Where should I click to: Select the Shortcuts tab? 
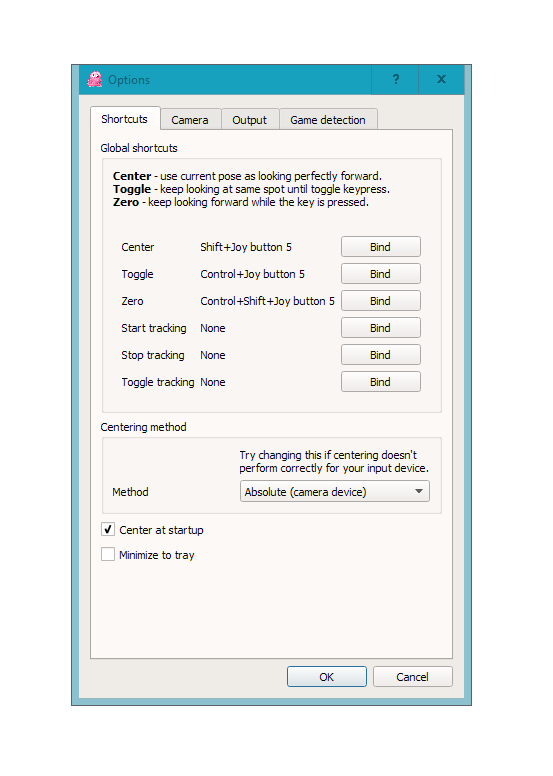click(x=125, y=119)
